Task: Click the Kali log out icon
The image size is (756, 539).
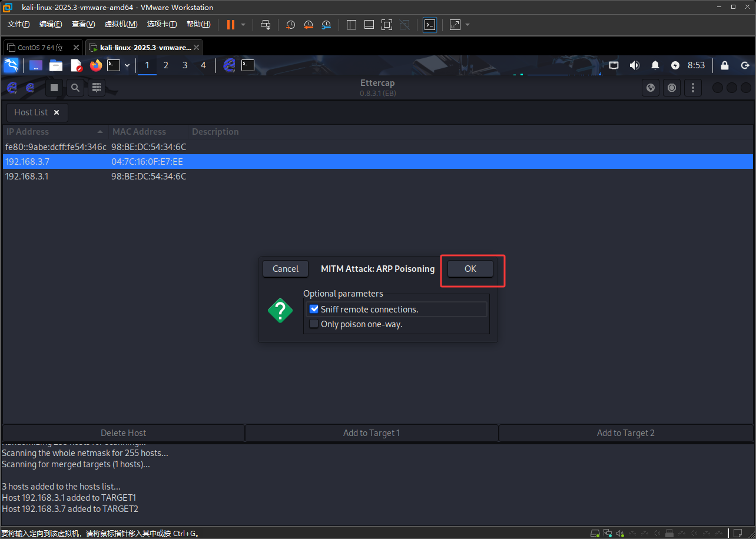Action: [x=745, y=65]
